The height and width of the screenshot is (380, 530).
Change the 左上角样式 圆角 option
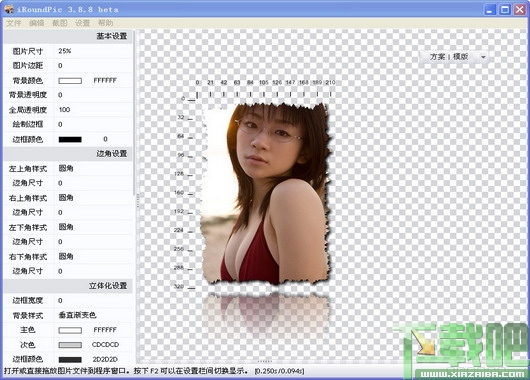[93, 168]
